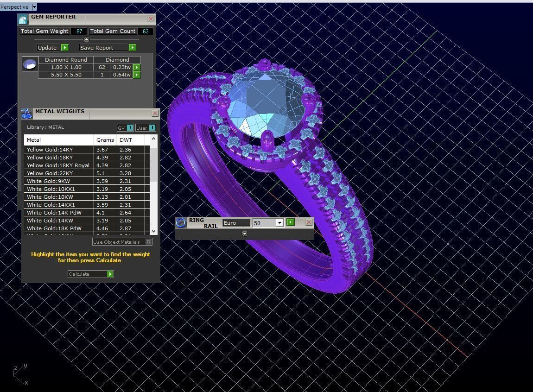The width and height of the screenshot is (533, 392).
Task: Select the Yellow Gold:14KY row
Action: click(x=87, y=150)
